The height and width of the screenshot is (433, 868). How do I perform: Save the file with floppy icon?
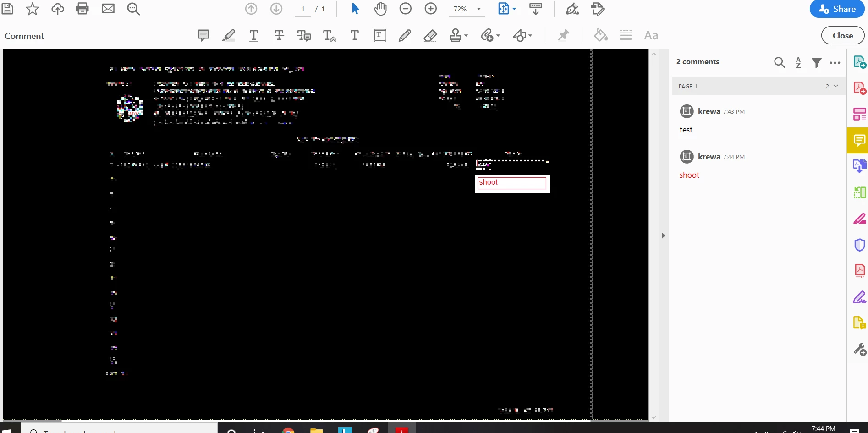7,9
